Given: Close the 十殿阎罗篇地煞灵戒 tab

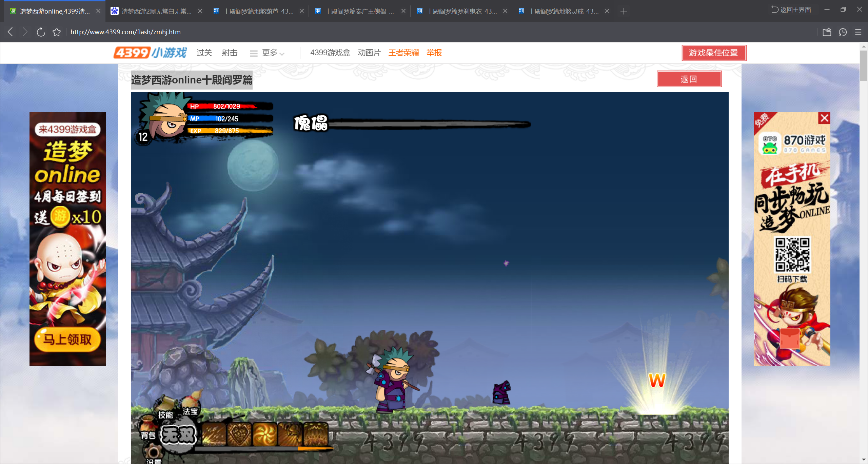Looking at the screenshot, I should coord(607,11).
